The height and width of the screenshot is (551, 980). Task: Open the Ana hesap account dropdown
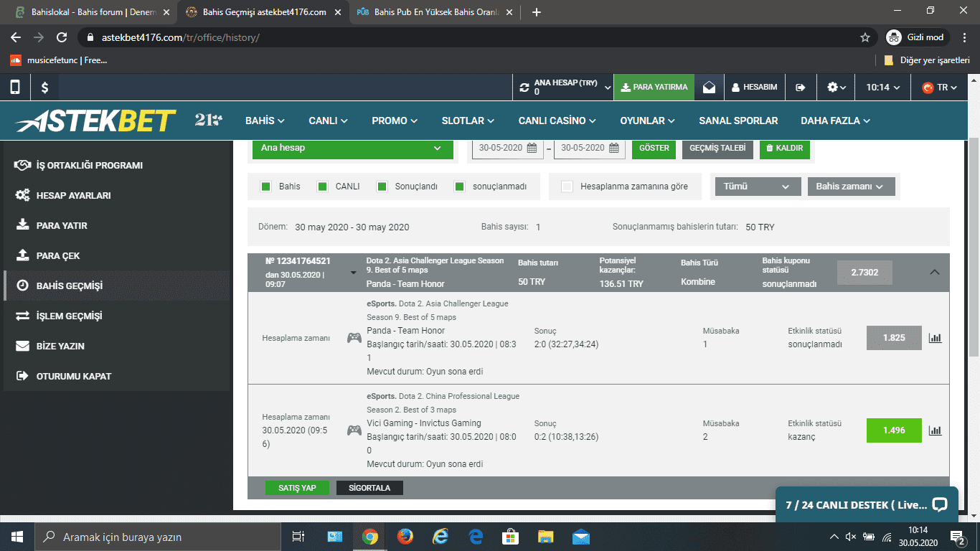point(352,148)
